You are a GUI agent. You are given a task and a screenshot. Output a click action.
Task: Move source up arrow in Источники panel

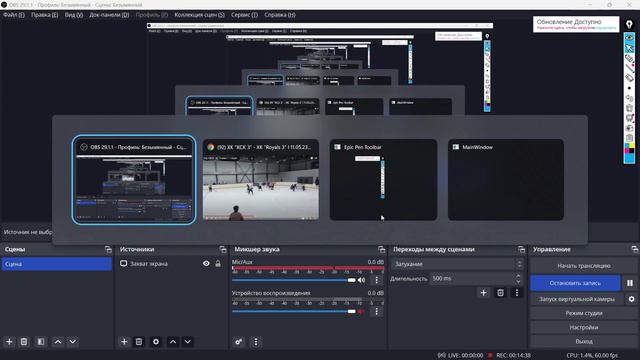click(173, 342)
